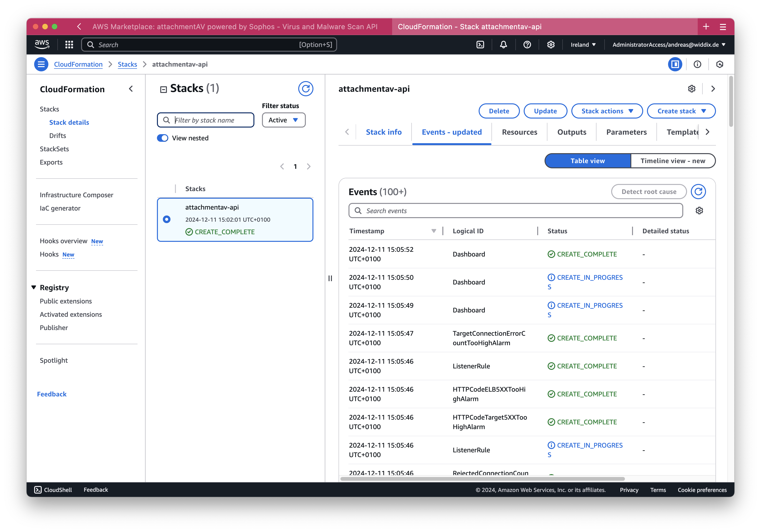Screen dimensions: 761x532
Task: Click the Delete button for stack
Action: click(x=499, y=110)
